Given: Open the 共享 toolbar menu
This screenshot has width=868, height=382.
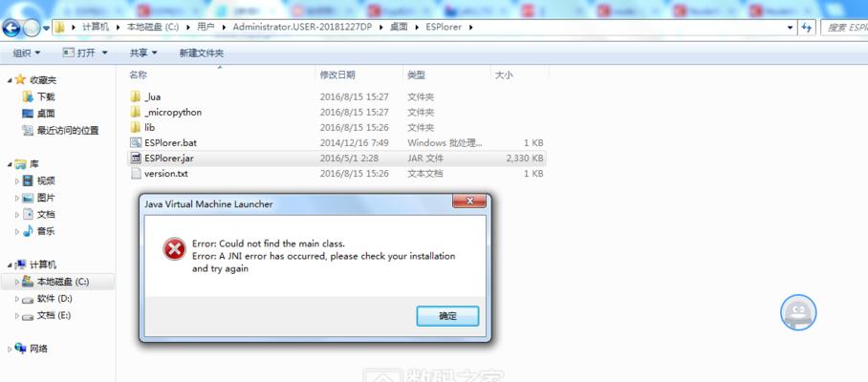Looking at the screenshot, I should point(143,53).
